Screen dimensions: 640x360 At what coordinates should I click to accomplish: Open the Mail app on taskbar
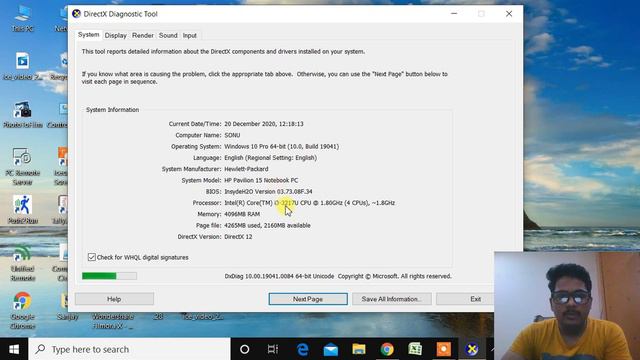pos(331,349)
